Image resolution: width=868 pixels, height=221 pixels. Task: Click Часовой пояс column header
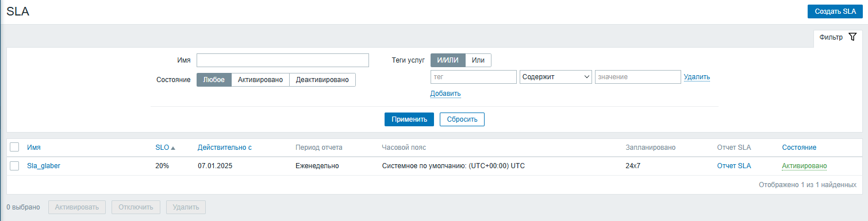[x=404, y=148]
